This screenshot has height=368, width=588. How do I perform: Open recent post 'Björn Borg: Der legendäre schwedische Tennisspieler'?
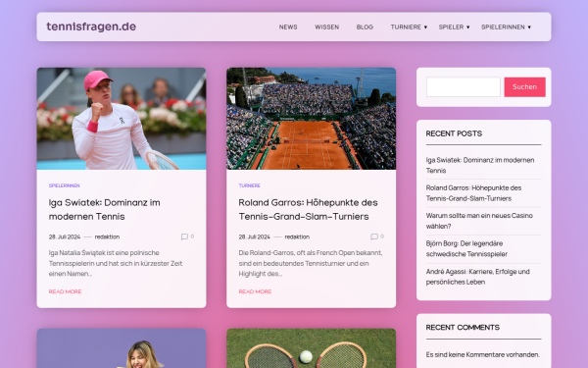[466, 248]
